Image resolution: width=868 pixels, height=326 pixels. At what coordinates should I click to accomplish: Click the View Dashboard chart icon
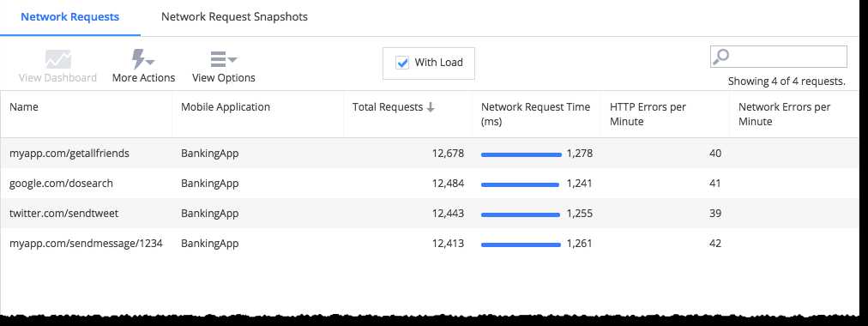coord(58,58)
